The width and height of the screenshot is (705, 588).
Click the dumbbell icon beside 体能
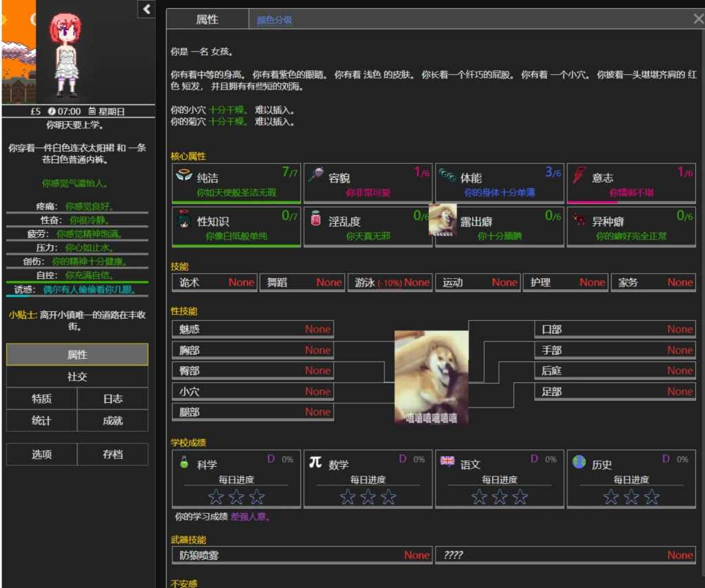coord(447,176)
